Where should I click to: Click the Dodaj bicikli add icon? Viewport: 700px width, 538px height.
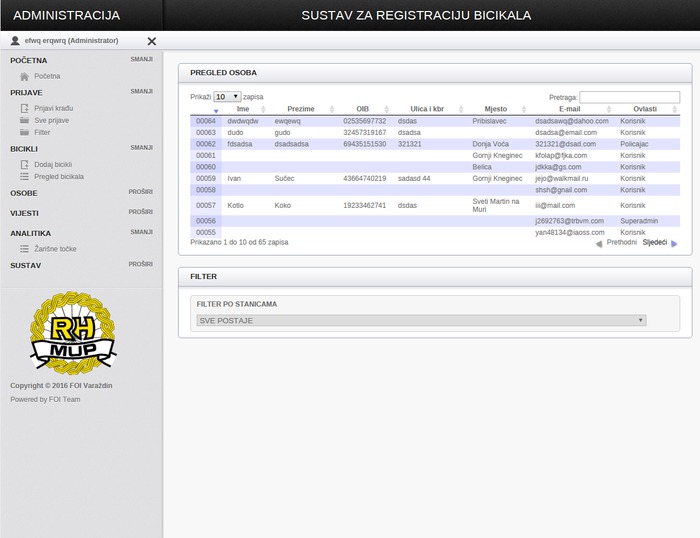point(24,164)
